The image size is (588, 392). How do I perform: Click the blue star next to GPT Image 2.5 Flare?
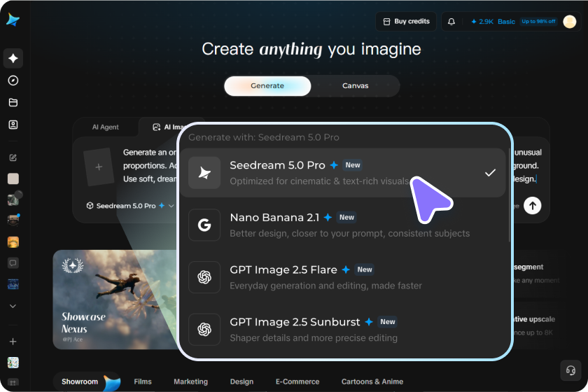(346, 269)
